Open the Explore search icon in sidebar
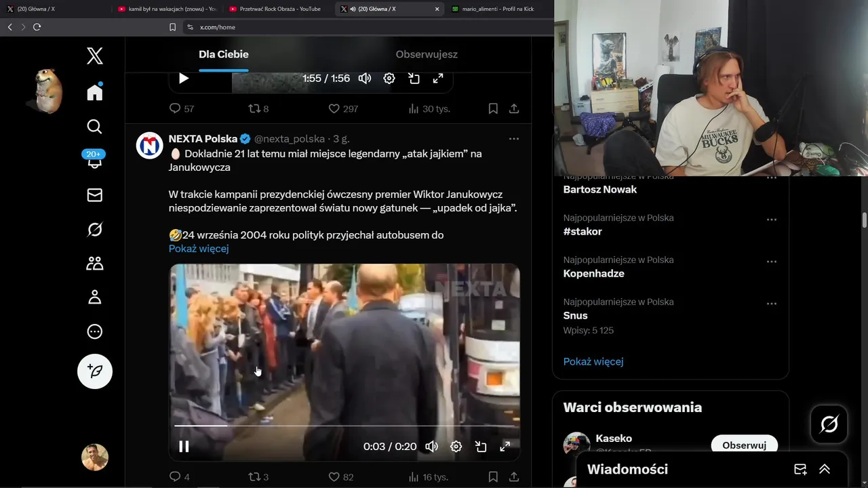The width and height of the screenshot is (868, 488). [x=95, y=127]
